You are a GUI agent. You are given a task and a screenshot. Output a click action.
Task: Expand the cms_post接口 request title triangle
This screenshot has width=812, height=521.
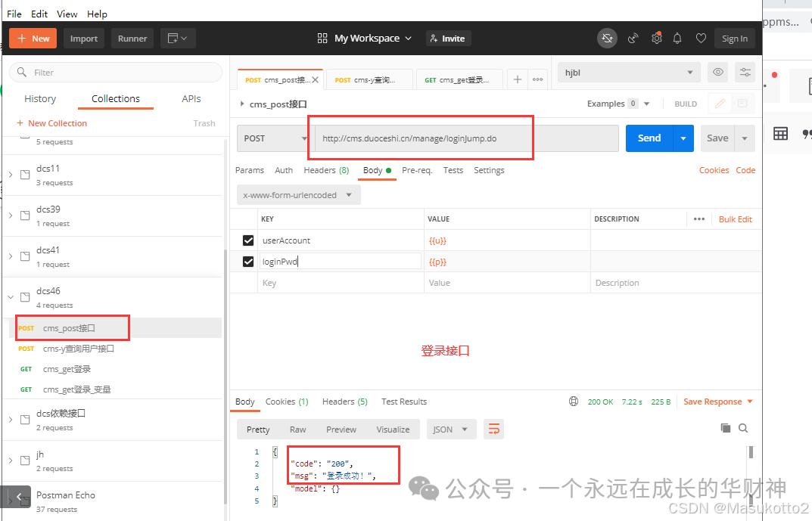(242, 104)
